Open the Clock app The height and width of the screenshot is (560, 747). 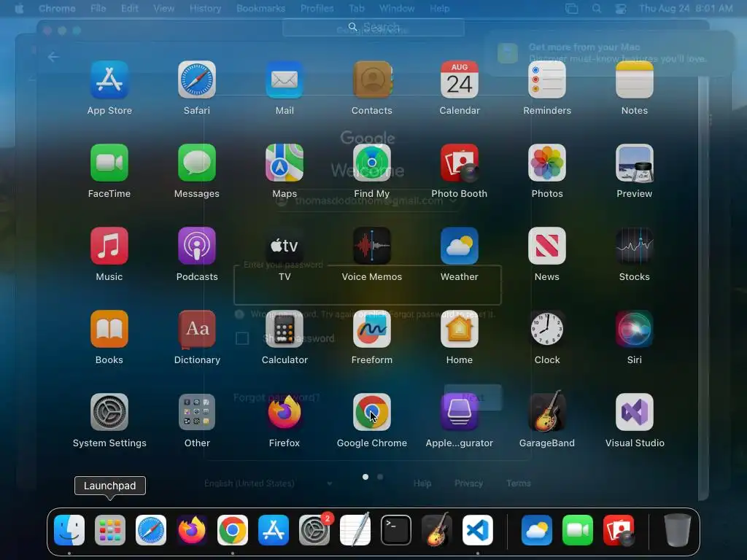(547, 329)
